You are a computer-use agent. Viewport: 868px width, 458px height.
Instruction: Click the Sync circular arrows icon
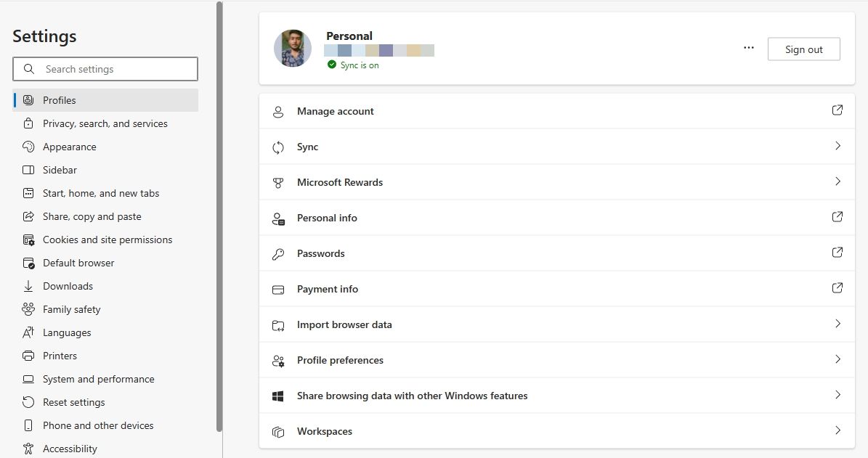tap(278, 147)
